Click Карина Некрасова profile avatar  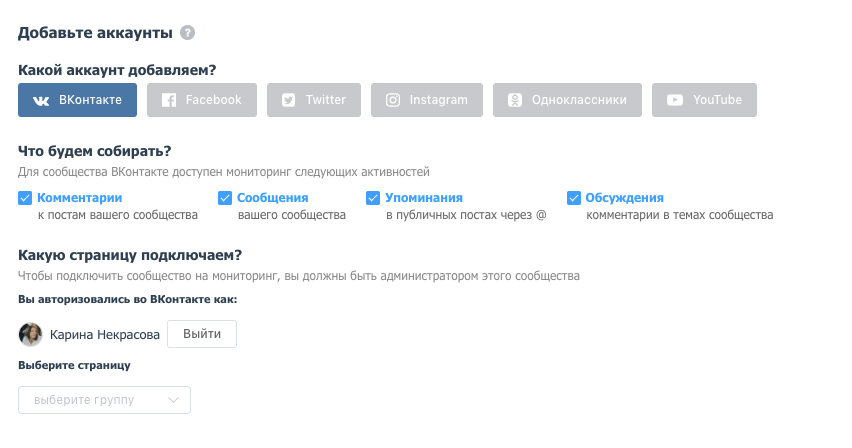point(30,334)
